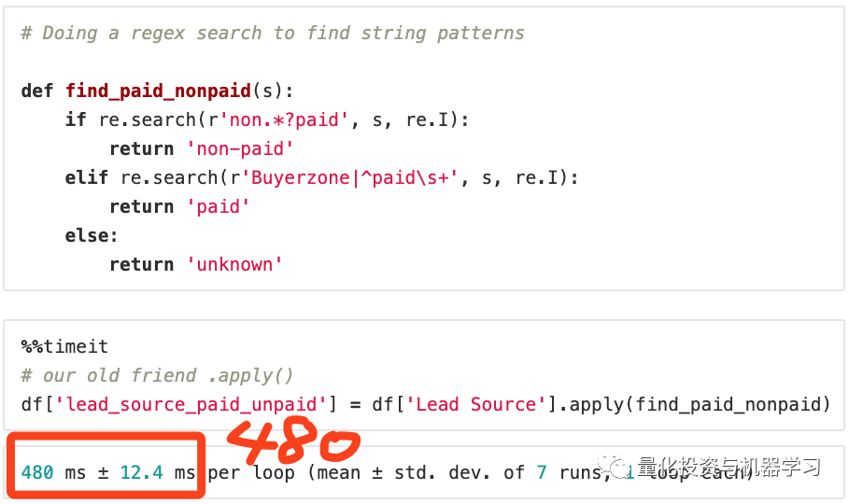
Task: Click the '480 ms' timing output value
Action: point(53,472)
